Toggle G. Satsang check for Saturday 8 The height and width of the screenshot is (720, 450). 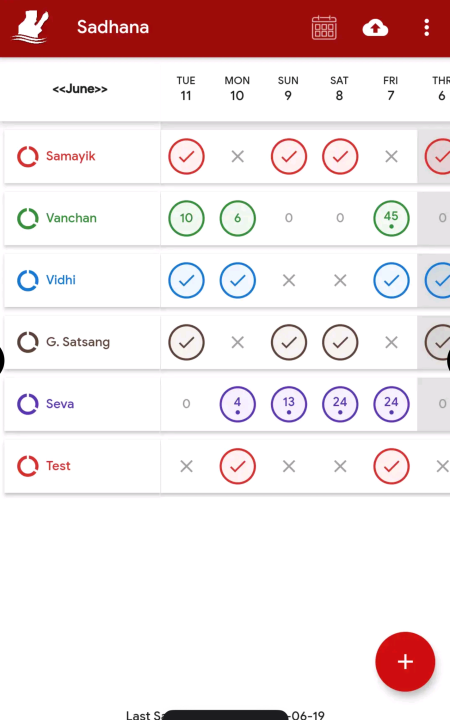[340, 342]
